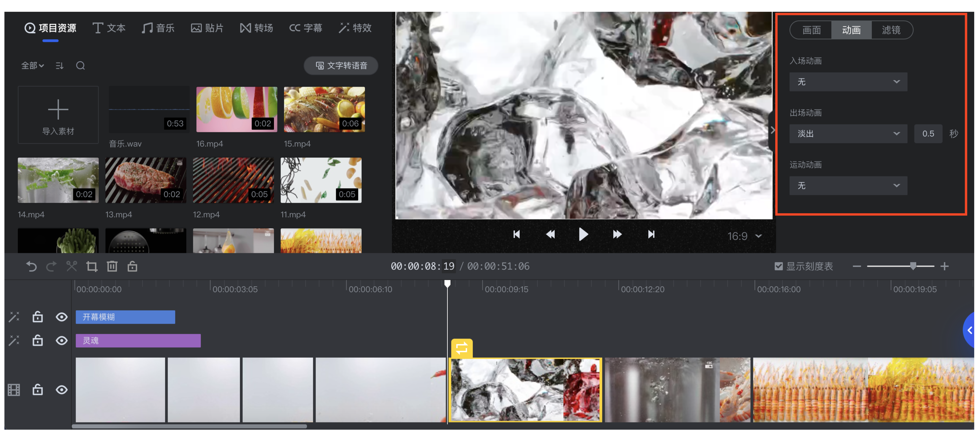Screen dimensions: 980x434
Task: Select the 灵魂 effect clip
Action: point(138,340)
